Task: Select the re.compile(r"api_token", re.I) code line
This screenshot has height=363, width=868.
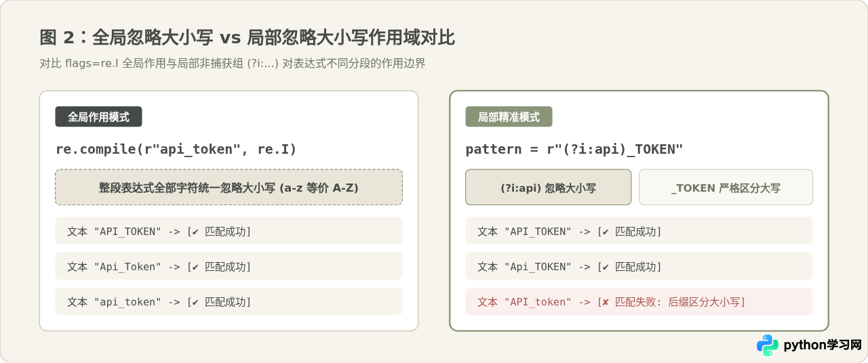Action: pyautogui.click(x=176, y=149)
